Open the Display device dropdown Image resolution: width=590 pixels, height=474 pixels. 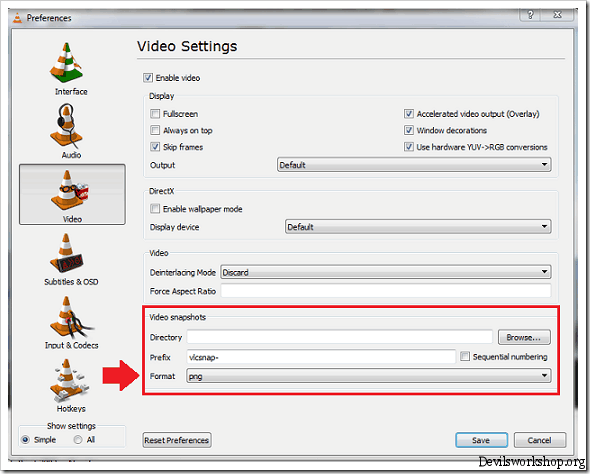(x=418, y=227)
